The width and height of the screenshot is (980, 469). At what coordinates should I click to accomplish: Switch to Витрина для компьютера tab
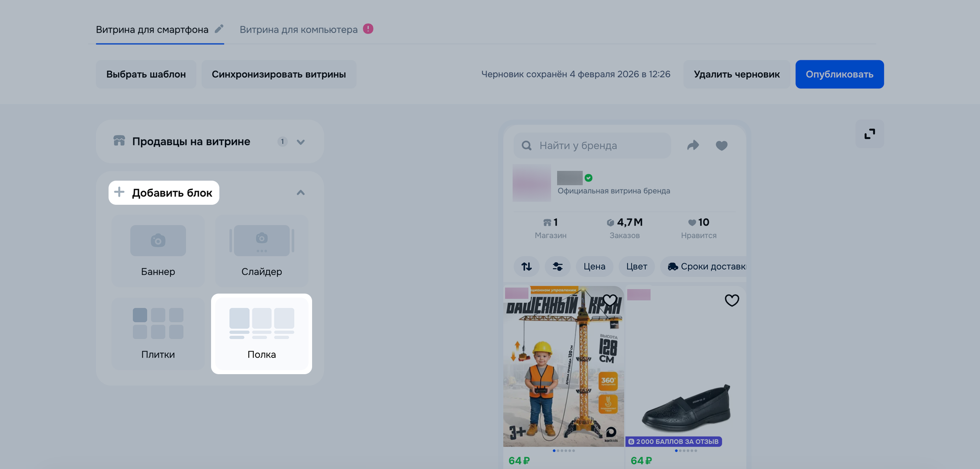(299, 30)
